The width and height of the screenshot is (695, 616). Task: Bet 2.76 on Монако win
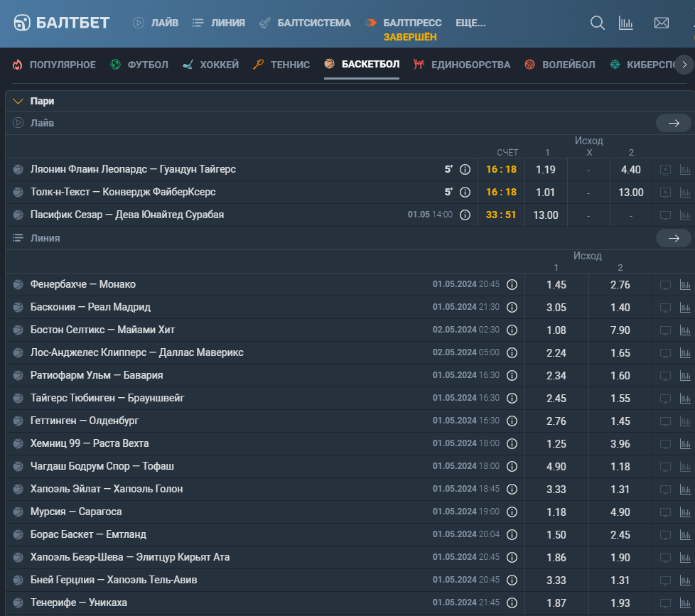[620, 284]
